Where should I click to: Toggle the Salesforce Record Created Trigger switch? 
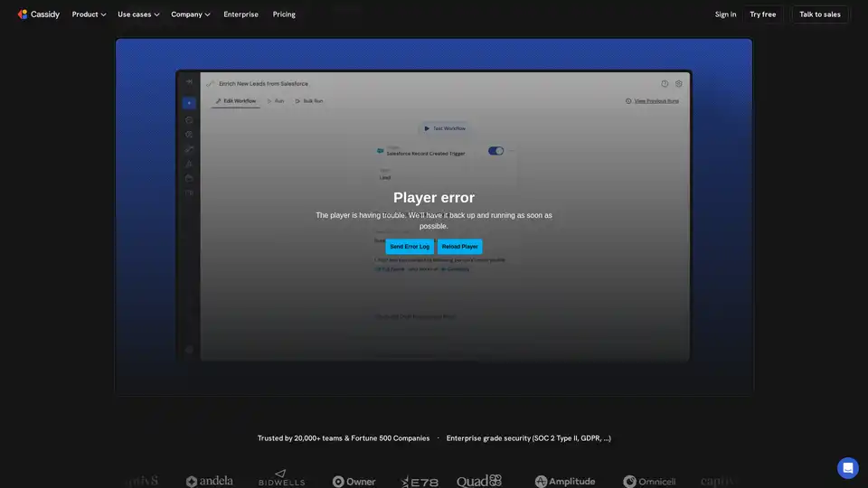click(495, 151)
